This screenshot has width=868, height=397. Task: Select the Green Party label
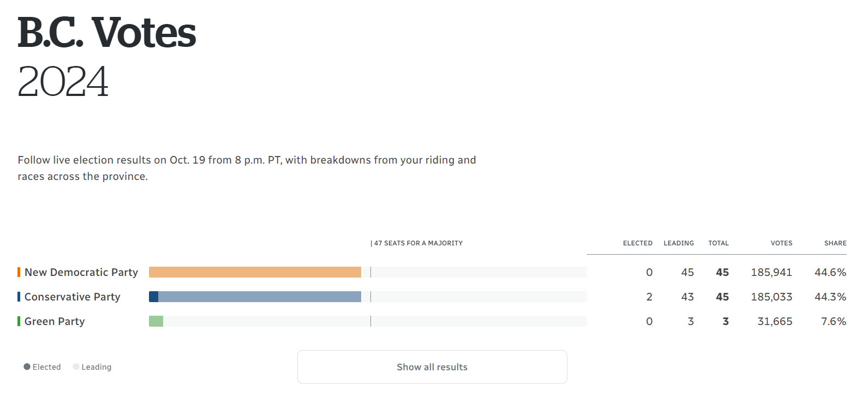(55, 321)
